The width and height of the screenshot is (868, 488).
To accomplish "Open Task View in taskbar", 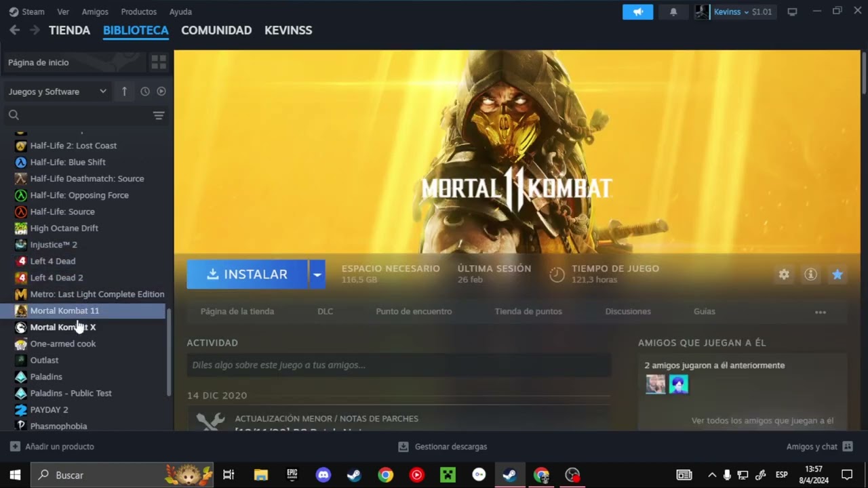I will [229, 475].
